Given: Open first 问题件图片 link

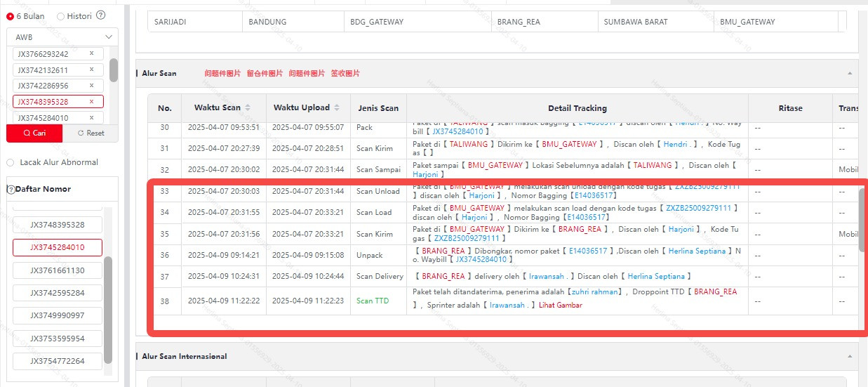Looking at the screenshot, I should [222, 73].
